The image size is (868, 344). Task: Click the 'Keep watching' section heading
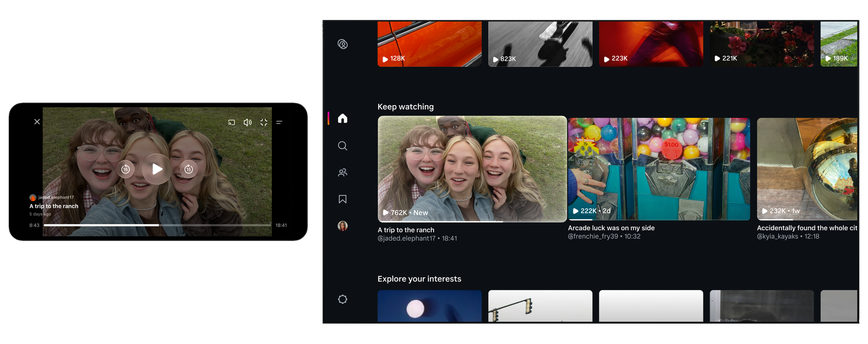point(405,107)
